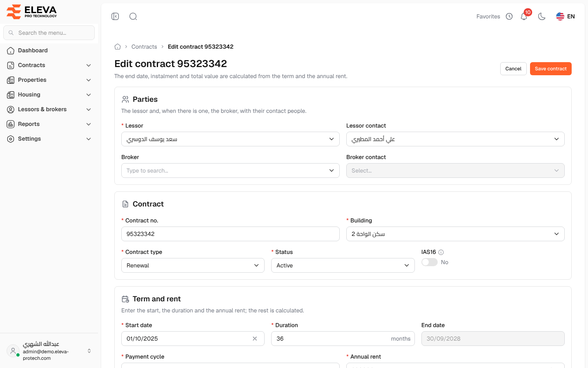This screenshot has height=368, width=588.
Task: Expand Contracts sidebar menu
Action: click(49, 65)
